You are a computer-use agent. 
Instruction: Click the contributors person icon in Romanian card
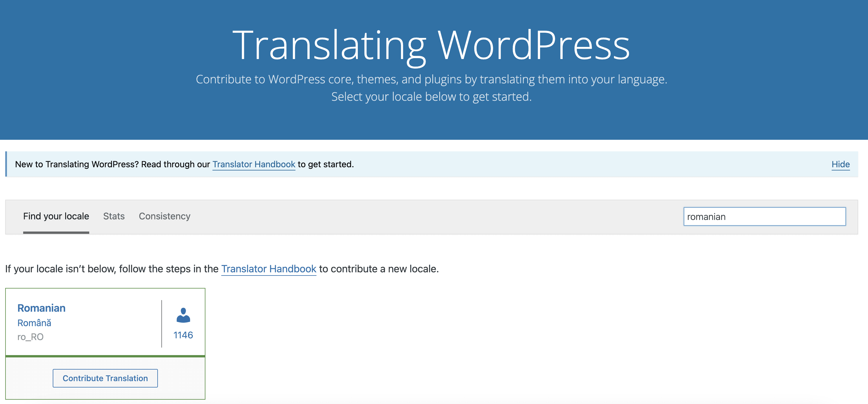pos(183,315)
